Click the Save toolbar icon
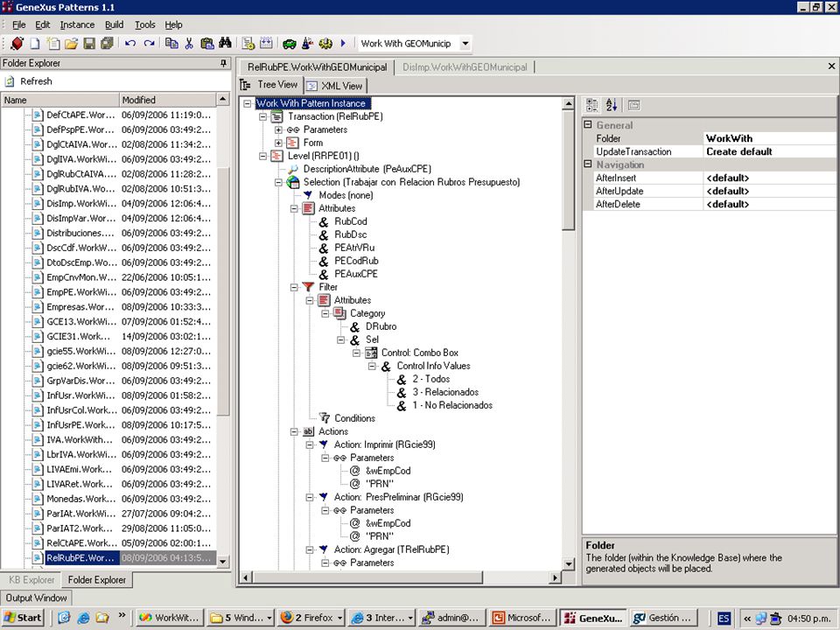The image size is (840, 630). 89,44
